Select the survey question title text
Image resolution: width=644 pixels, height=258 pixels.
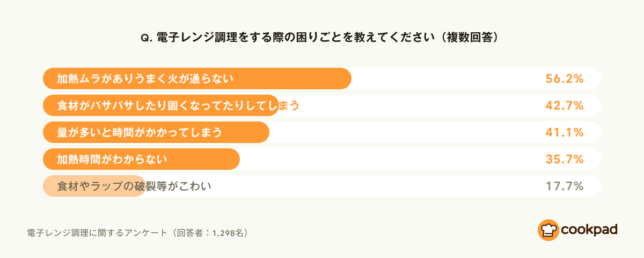point(321,38)
